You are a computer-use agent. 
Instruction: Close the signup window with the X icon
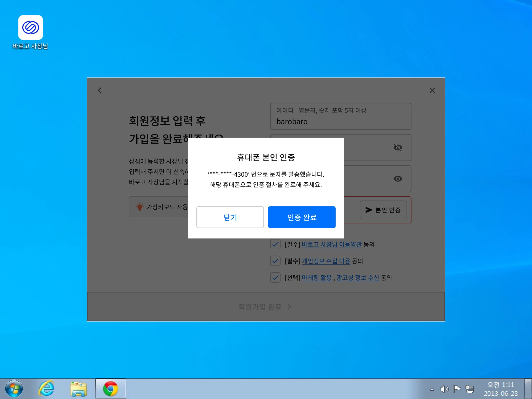coord(432,90)
